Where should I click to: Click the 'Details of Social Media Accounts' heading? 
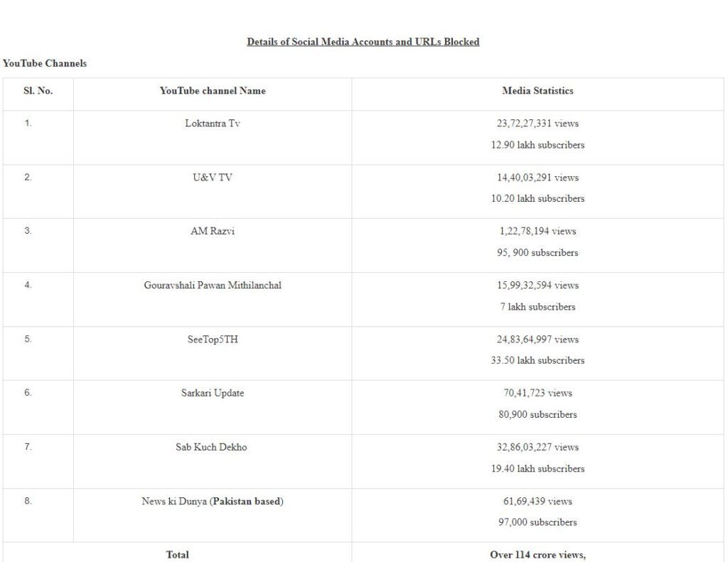[x=363, y=42]
